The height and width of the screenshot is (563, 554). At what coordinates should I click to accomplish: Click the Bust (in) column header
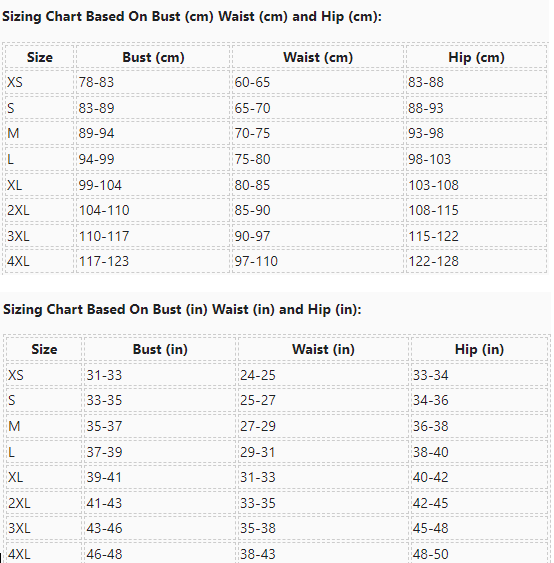[160, 349]
